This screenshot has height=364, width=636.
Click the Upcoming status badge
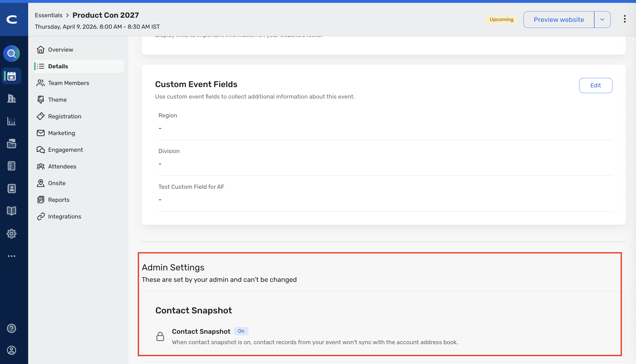(x=501, y=20)
